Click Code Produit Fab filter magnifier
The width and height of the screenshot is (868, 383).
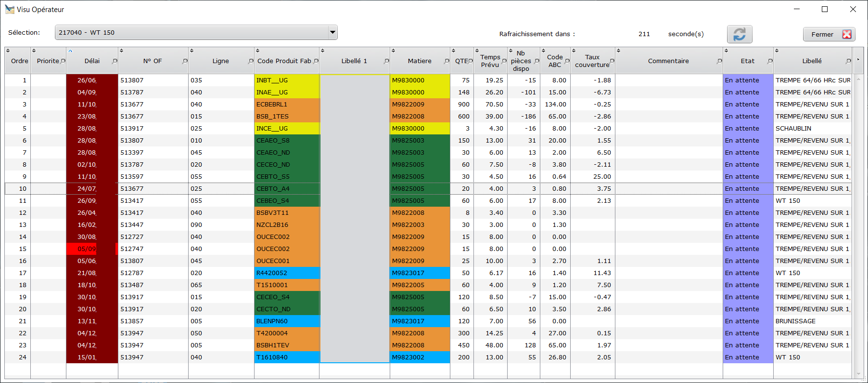click(x=316, y=61)
